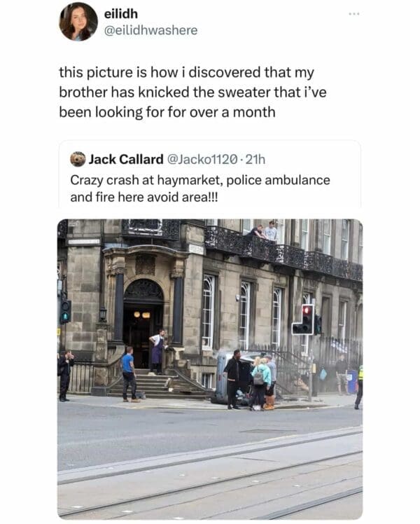Click the display name "eilidh"
420x524 pixels.
tap(121, 14)
